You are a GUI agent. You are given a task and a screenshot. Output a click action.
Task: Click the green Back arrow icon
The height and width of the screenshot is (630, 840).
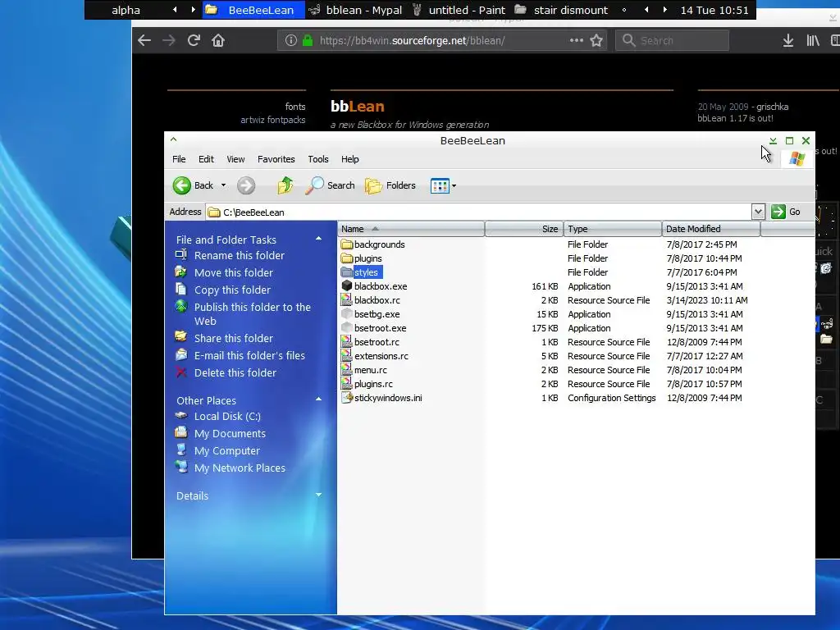181,185
